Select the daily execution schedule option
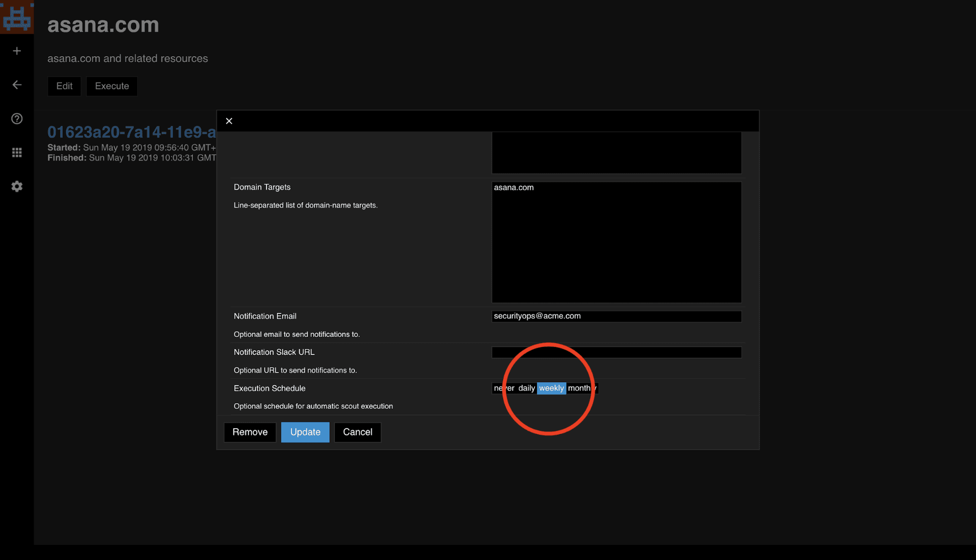Screen dimensions: 976x560 tap(526, 388)
